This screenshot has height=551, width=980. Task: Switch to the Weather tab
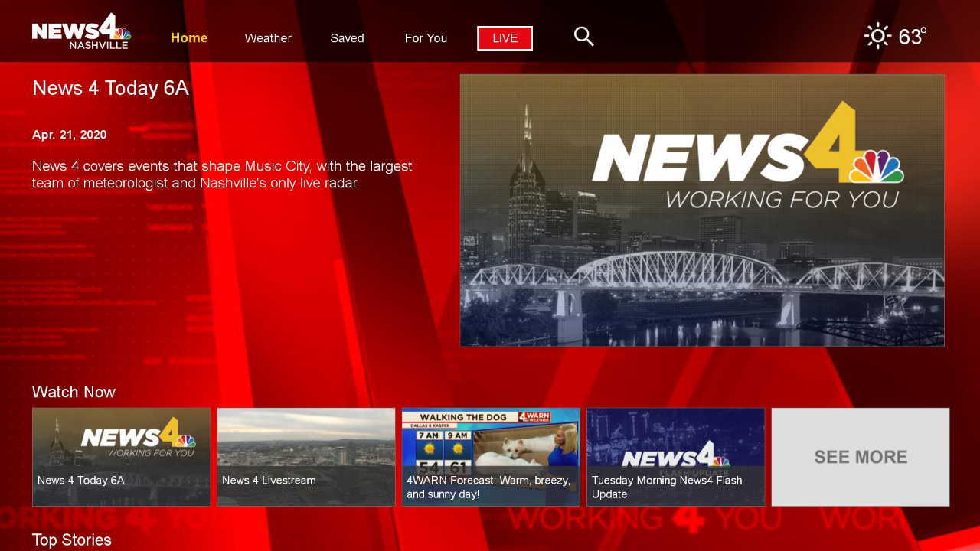pyautogui.click(x=267, y=37)
